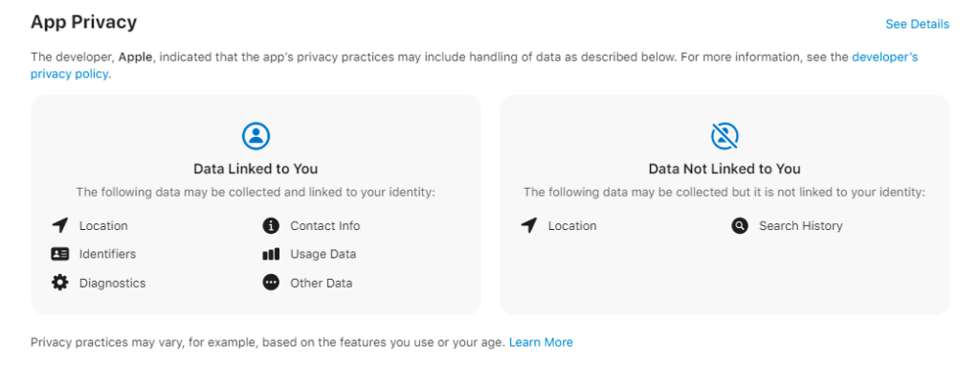The width and height of the screenshot is (980, 367).
Task: Click the Contact Info circle icon
Action: click(x=271, y=225)
